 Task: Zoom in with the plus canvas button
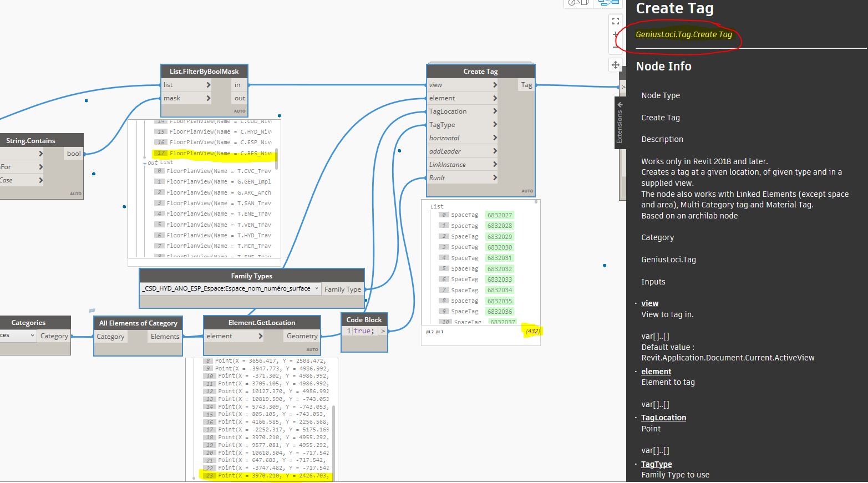click(615, 35)
